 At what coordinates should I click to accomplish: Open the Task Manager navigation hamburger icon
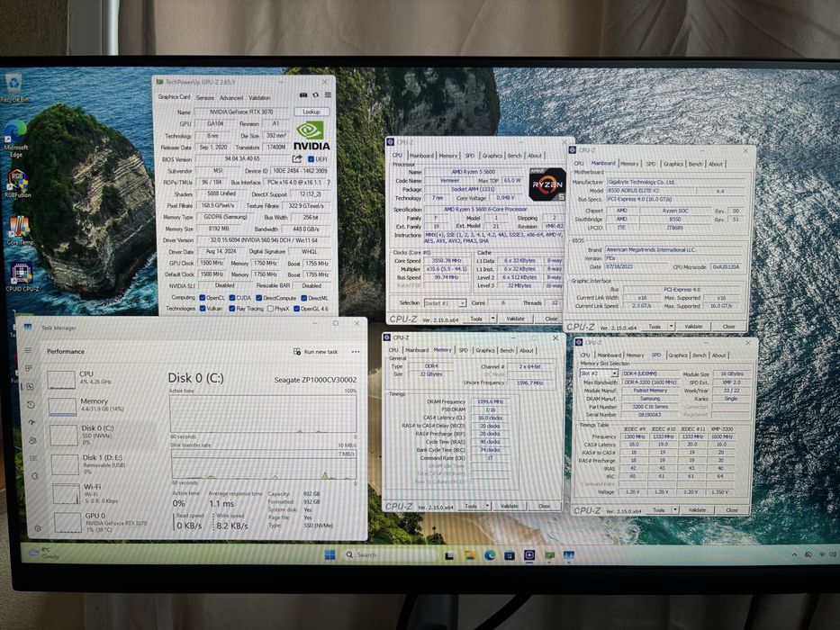click(x=28, y=350)
